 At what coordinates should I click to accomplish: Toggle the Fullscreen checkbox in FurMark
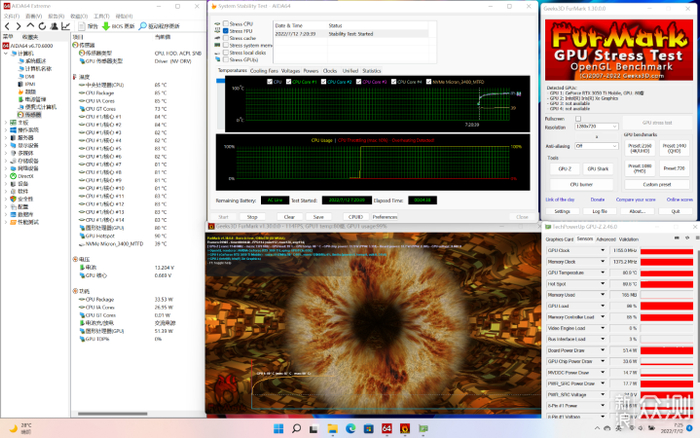(x=578, y=118)
